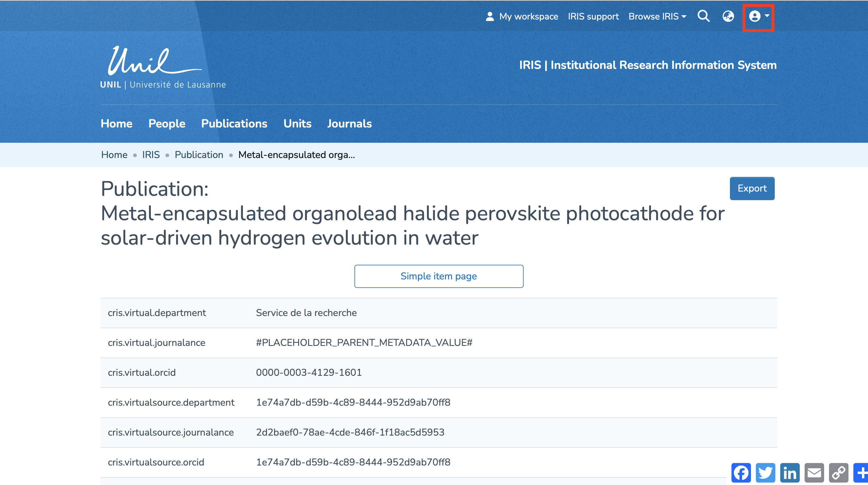Screen dimensions: 868x485
Task: Navigate to the Units section
Action: [297, 124]
